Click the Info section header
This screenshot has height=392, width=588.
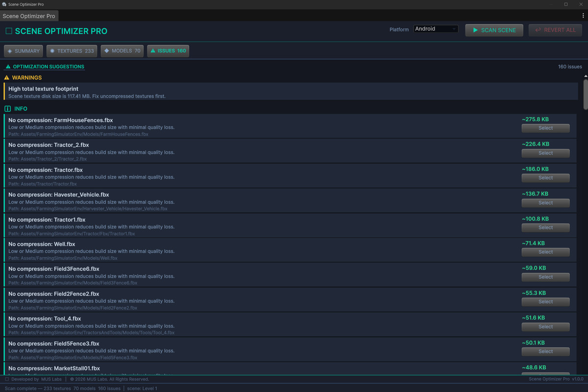pyautogui.click(x=16, y=109)
